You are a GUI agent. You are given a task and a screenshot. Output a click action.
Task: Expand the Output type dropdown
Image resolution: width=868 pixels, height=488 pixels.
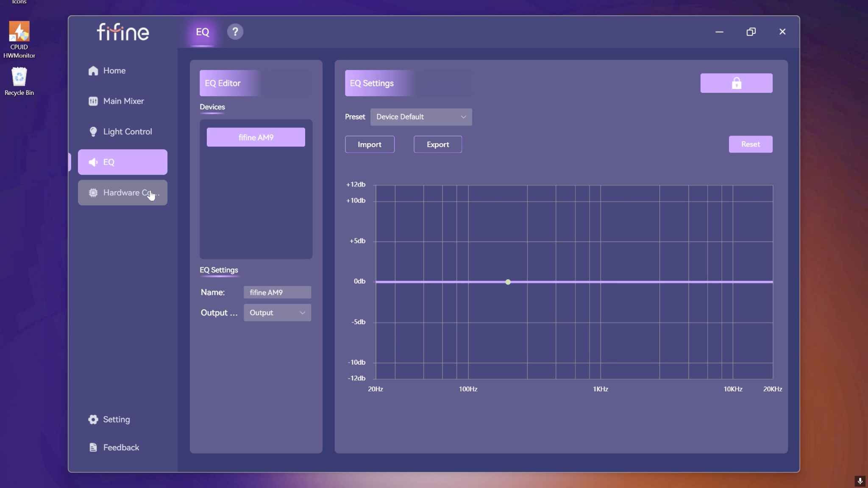click(x=277, y=313)
